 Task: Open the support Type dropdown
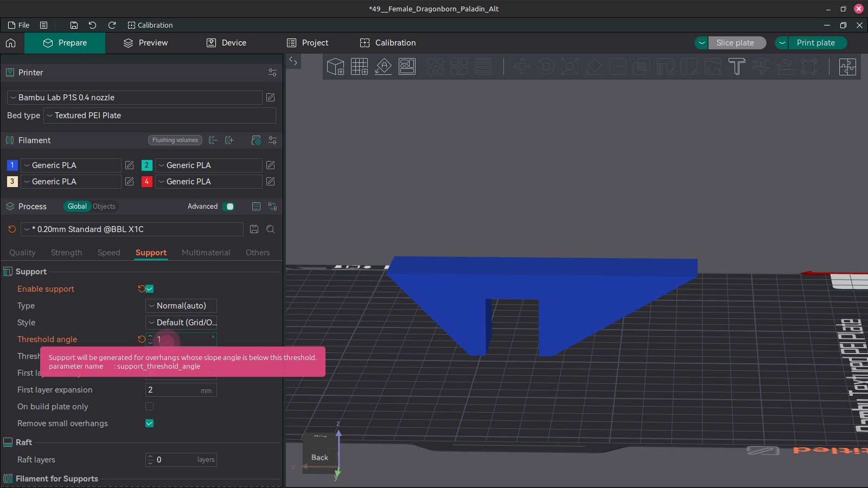[x=181, y=305]
